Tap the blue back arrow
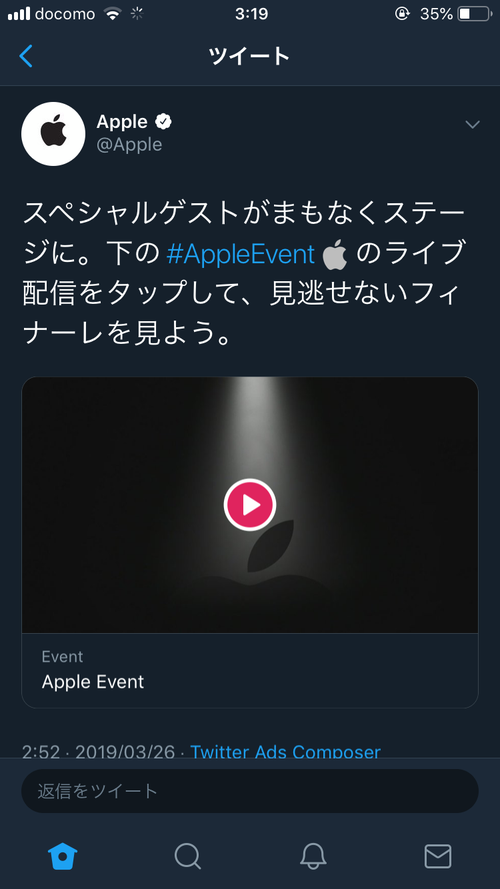The width and height of the screenshot is (500, 889). pyautogui.click(x=26, y=56)
